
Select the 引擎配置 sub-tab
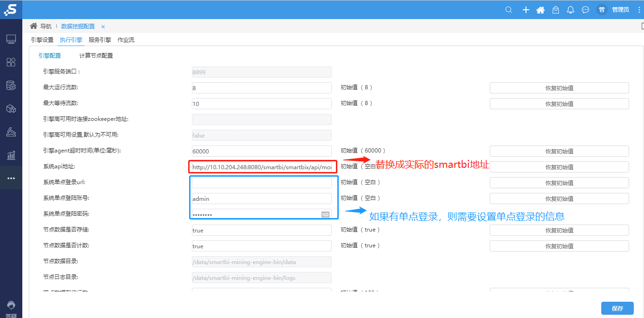click(x=50, y=56)
